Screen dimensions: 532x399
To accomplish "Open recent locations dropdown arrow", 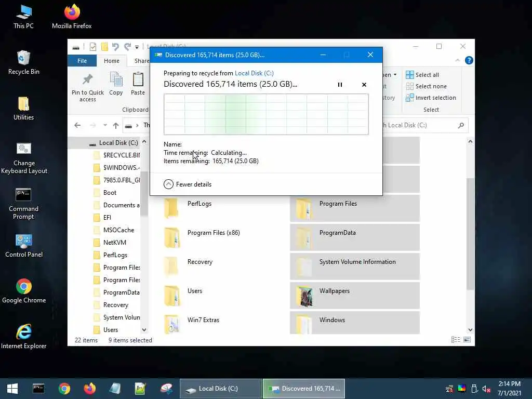I will click(x=105, y=125).
